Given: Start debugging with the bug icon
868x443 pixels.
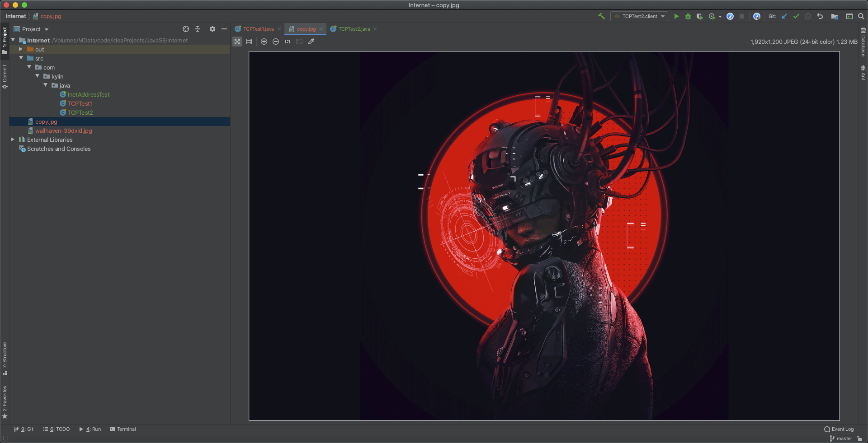Looking at the screenshot, I should (688, 16).
